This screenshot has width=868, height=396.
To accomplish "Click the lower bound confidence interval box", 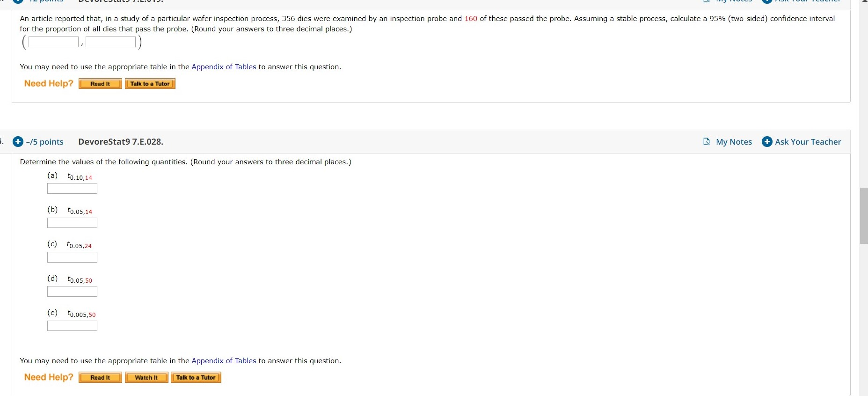I will coord(52,42).
